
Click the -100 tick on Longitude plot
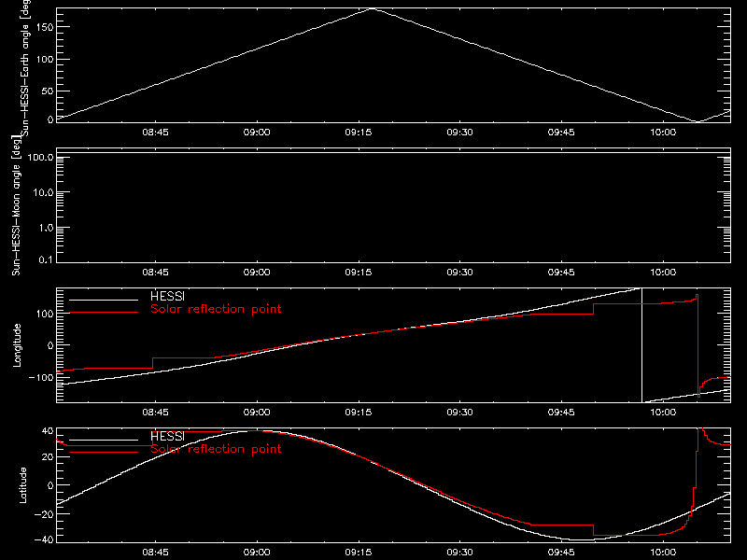[41, 377]
